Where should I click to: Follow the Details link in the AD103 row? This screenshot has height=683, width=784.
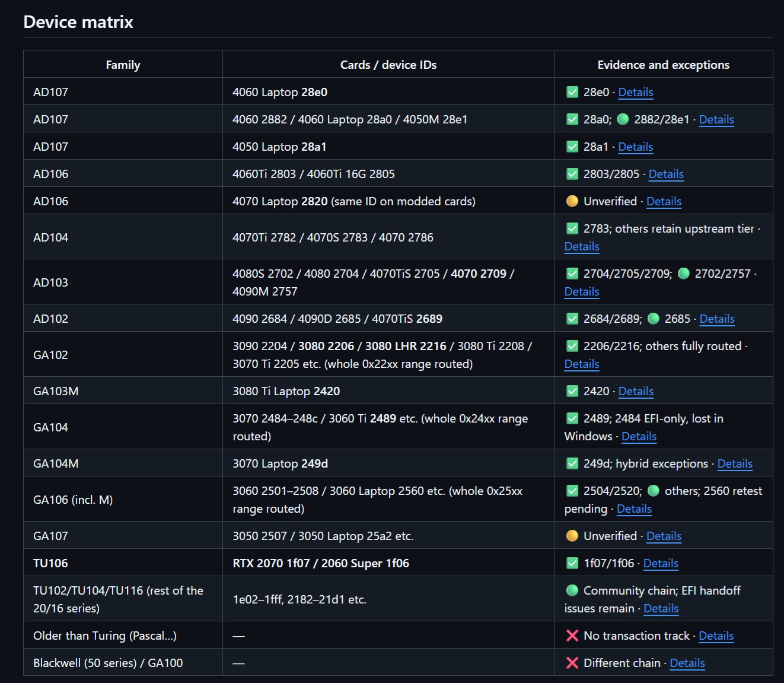point(582,291)
